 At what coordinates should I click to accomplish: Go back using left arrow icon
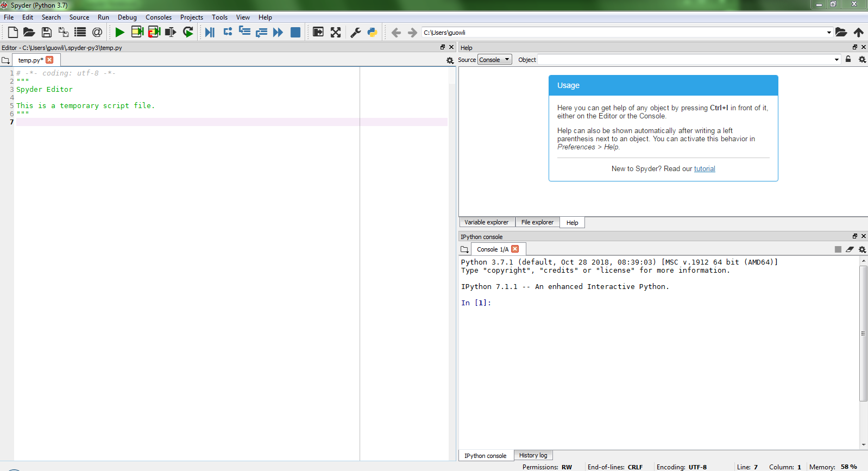pyautogui.click(x=396, y=33)
